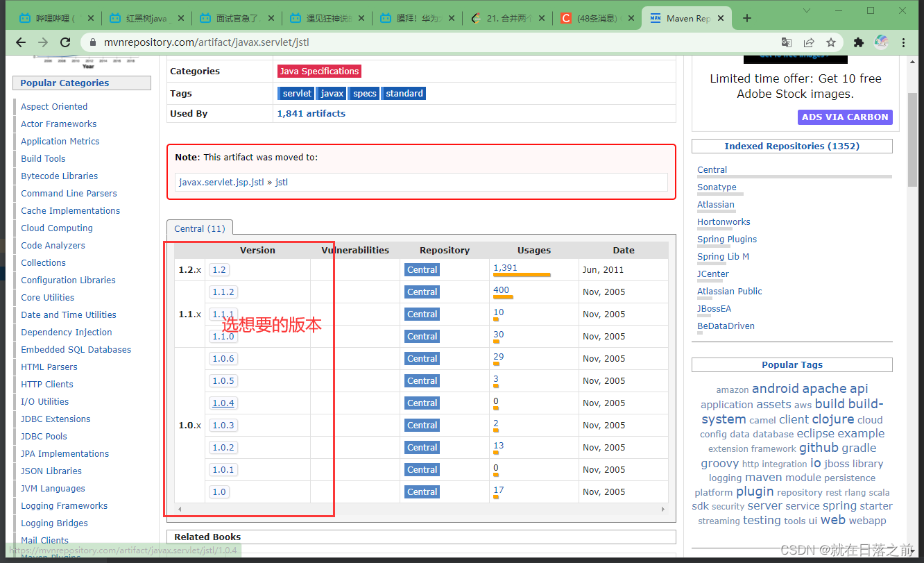Click the android popular tag
The image size is (924, 563).
[x=776, y=389]
